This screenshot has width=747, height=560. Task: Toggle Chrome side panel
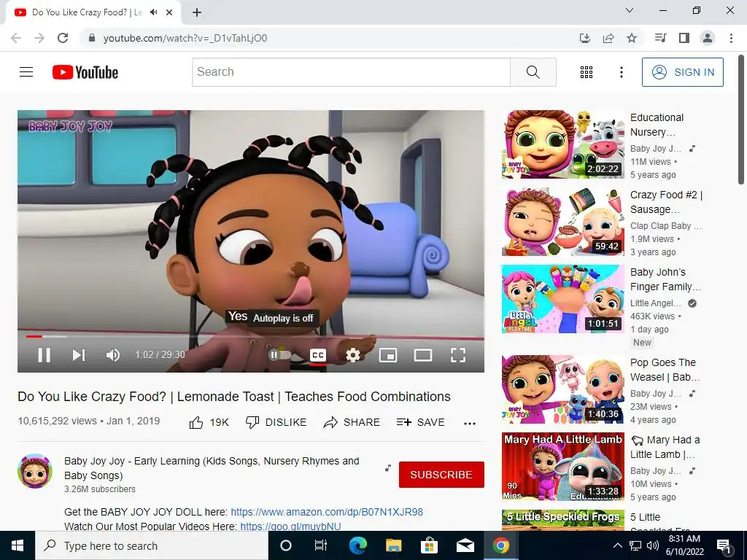coord(684,38)
